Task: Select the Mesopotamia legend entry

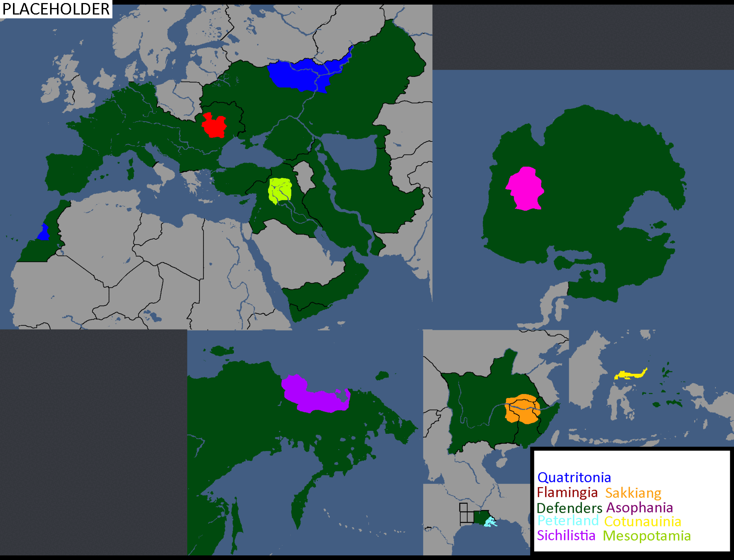Action: 647,536
